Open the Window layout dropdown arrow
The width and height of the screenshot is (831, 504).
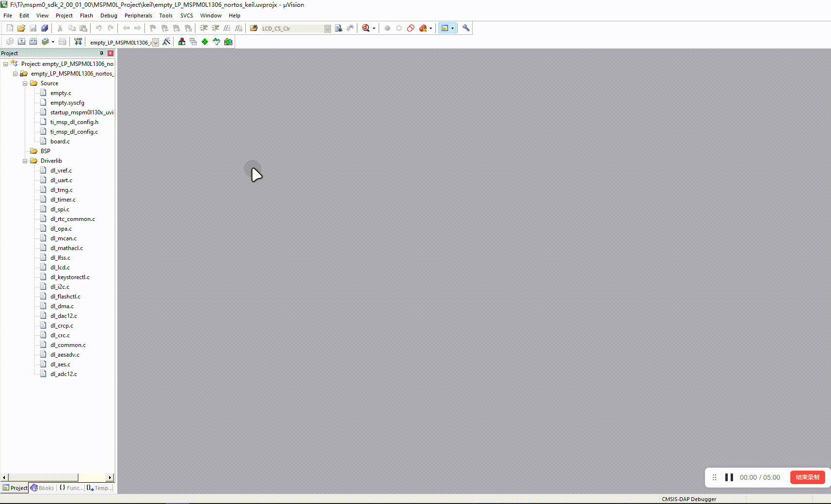click(453, 28)
